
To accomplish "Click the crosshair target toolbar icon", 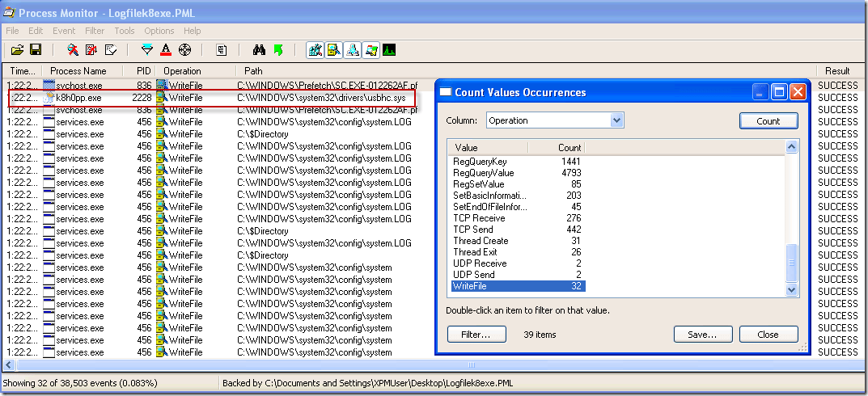I will coord(184,50).
